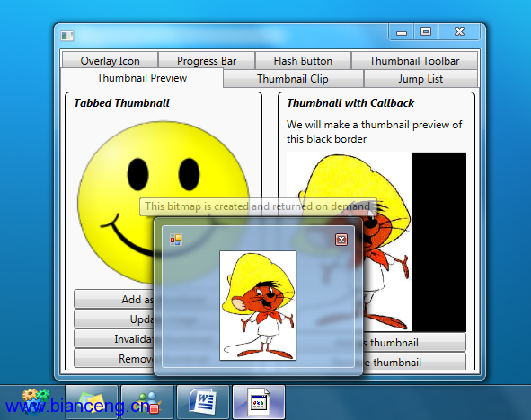
Task: Click the 'Tabbed Thumbnail' group heading
Action: [121, 103]
